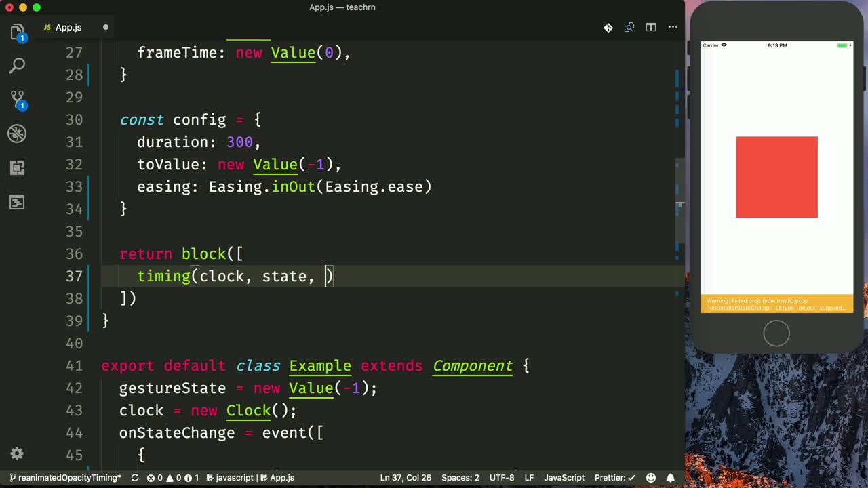868x488 pixels.
Task: Change indentation via Spaces: 2
Action: pyautogui.click(x=460, y=478)
